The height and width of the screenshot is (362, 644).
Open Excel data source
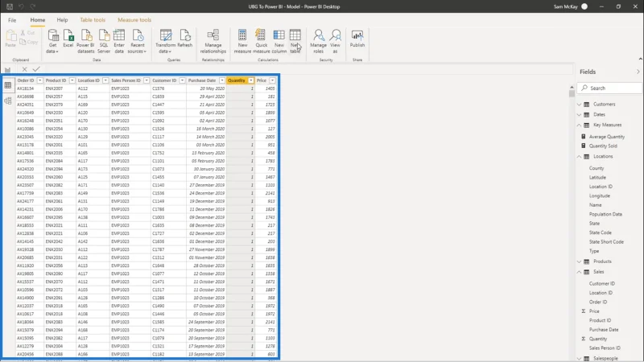(x=68, y=39)
